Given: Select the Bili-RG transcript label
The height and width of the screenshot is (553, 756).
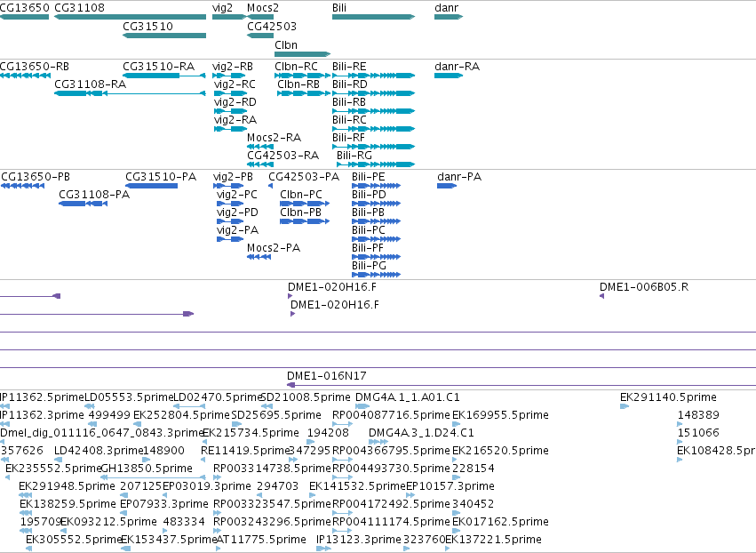Looking at the screenshot, I should tap(354, 156).
